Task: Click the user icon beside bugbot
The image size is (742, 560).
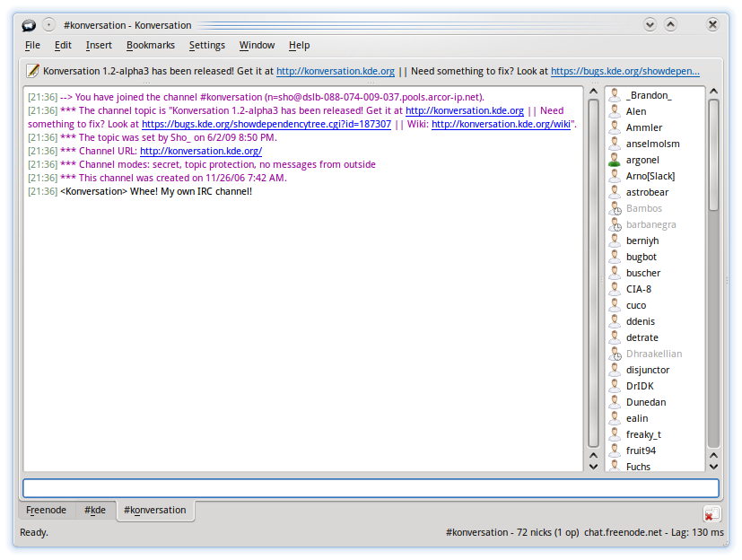Action: click(x=615, y=257)
